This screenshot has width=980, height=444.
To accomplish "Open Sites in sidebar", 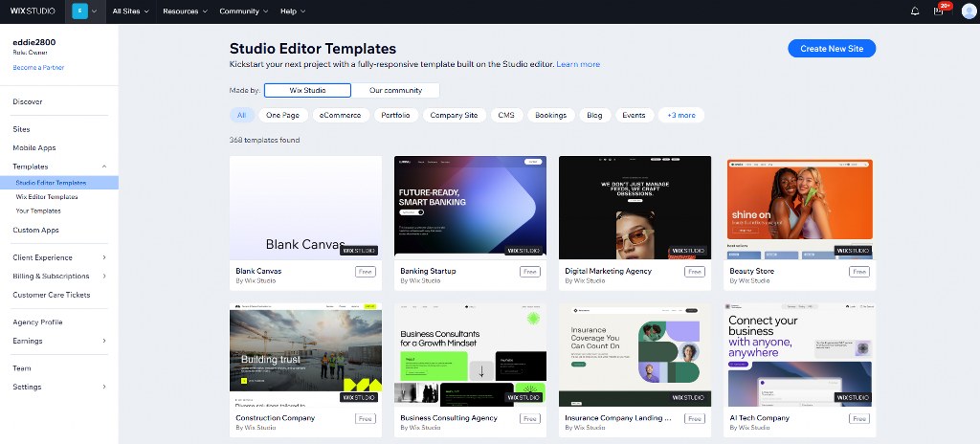I will pos(21,129).
